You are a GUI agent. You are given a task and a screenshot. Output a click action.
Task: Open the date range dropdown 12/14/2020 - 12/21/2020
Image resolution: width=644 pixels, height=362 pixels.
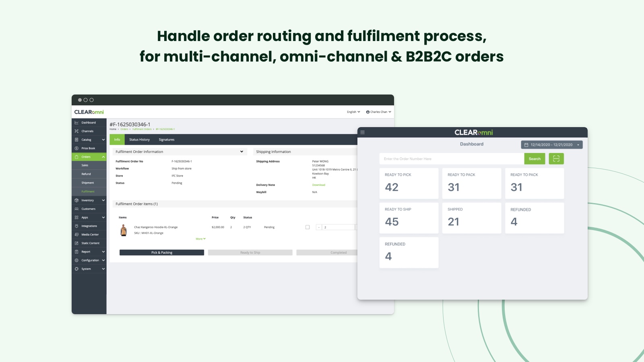click(552, 145)
